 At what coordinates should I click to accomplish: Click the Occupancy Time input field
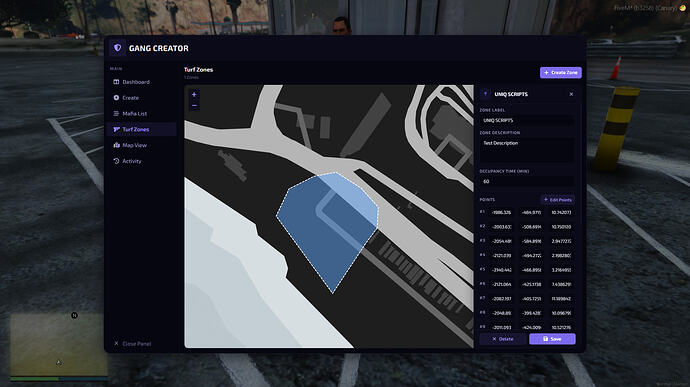click(527, 181)
